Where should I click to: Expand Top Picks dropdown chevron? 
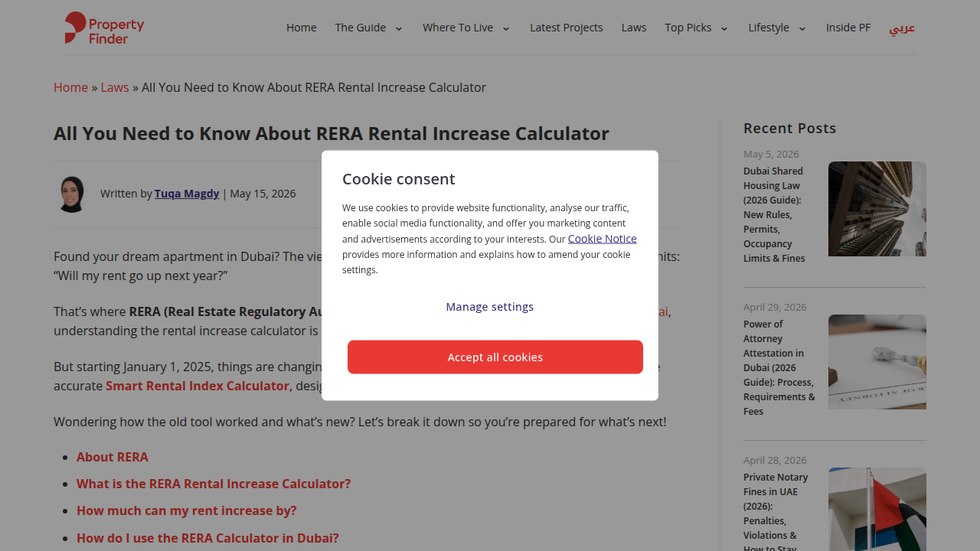[724, 28]
